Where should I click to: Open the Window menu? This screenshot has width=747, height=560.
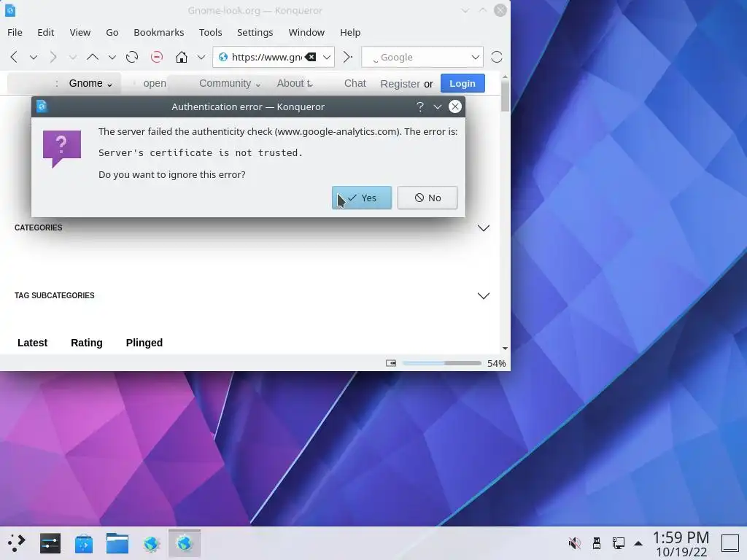pyautogui.click(x=306, y=32)
